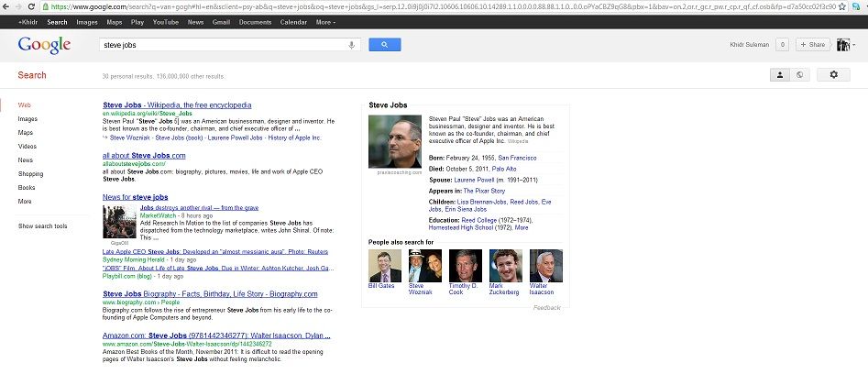
Task: Open Steve Jobs Wikipedia result
Action: [177, 105]
